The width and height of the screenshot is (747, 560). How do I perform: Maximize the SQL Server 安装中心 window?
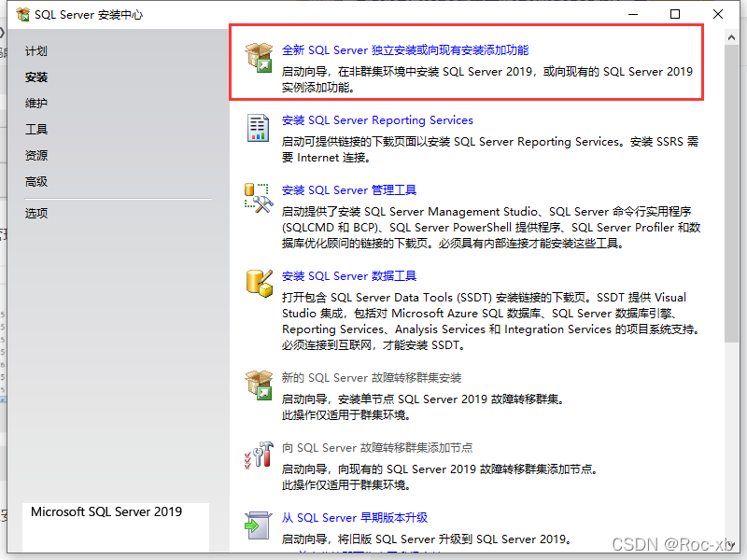click(675, 14)
